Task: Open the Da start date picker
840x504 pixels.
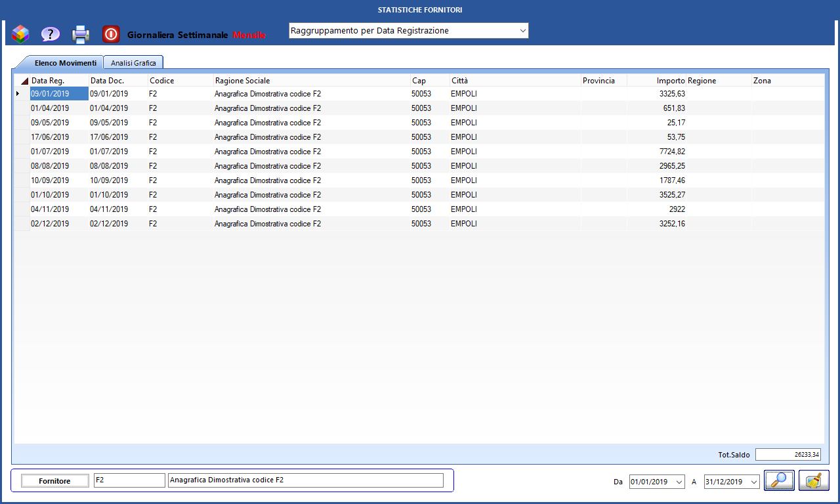Action: pyautogui.click(x=679, y=482)
